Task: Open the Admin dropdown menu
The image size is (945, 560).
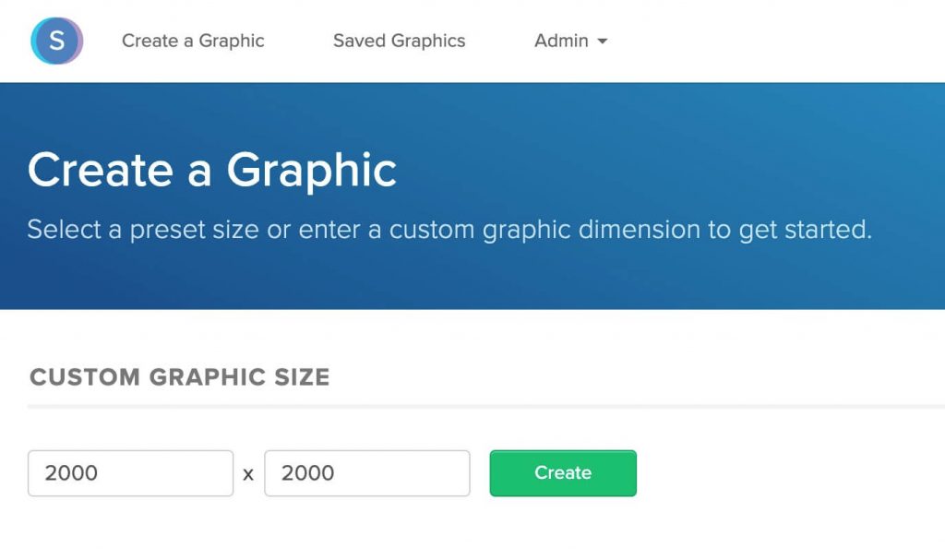Action: point(570,41)
